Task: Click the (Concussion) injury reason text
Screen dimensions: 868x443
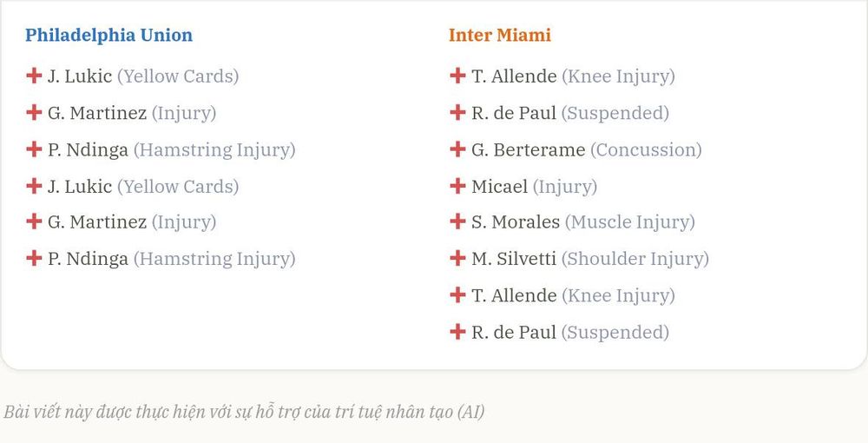Action: pyautogui.click(x=646, y=150)
